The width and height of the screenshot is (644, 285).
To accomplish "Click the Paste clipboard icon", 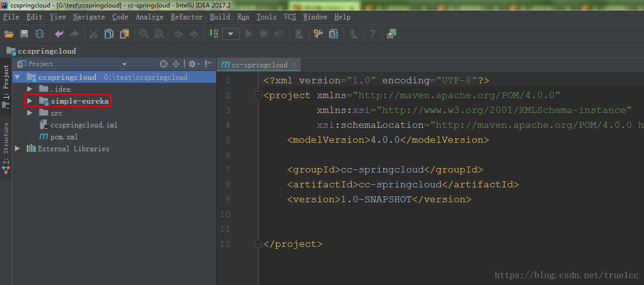I will coord(124,34).
